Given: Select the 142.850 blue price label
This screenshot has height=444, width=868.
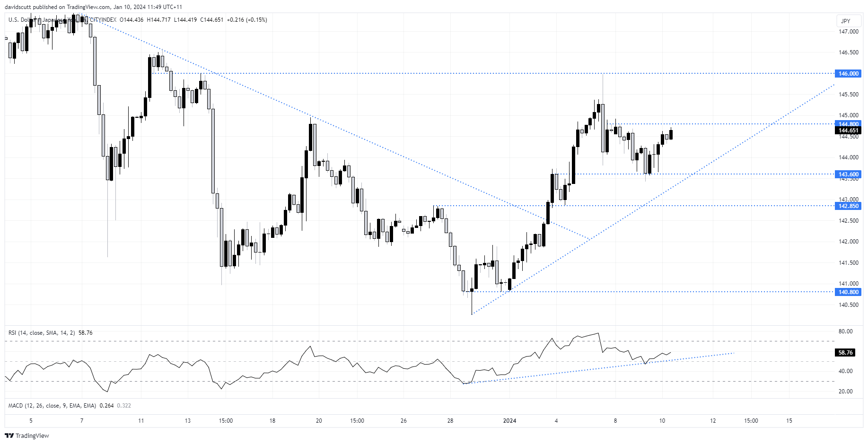Looking at the screenshot, I should 848,206.
